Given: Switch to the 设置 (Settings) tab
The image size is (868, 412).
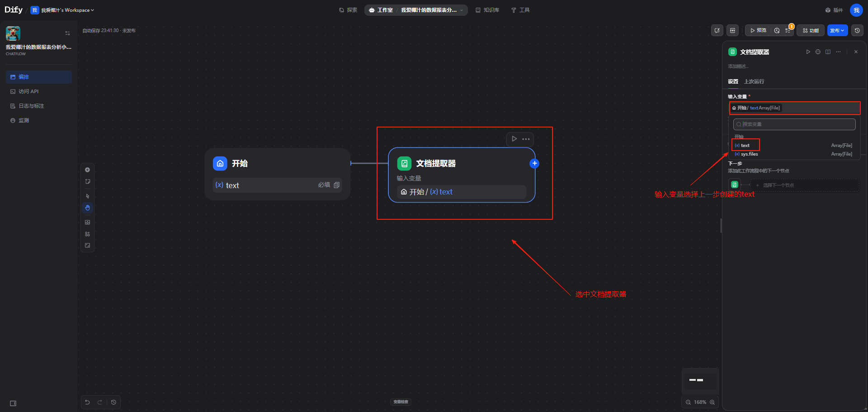Looking at the screenshot, I should pos(733,81).
